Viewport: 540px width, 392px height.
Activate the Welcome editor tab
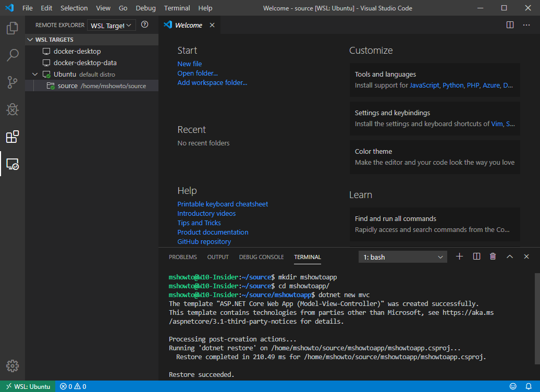189,25
